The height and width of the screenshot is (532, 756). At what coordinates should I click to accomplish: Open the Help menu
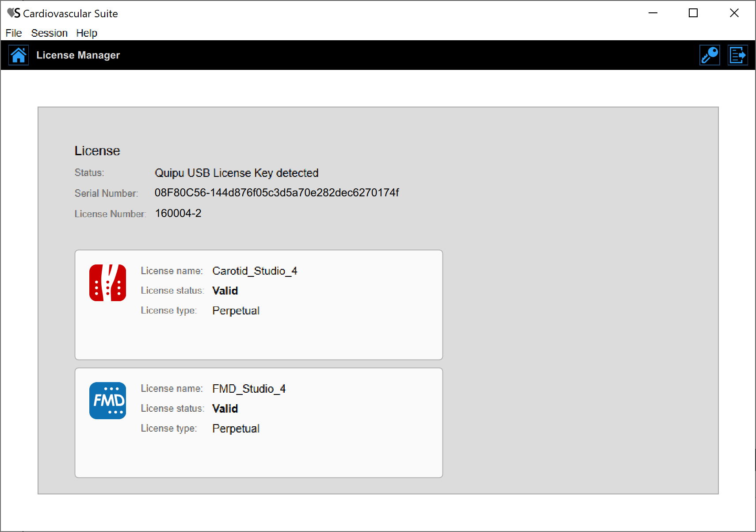pos(87,33)
